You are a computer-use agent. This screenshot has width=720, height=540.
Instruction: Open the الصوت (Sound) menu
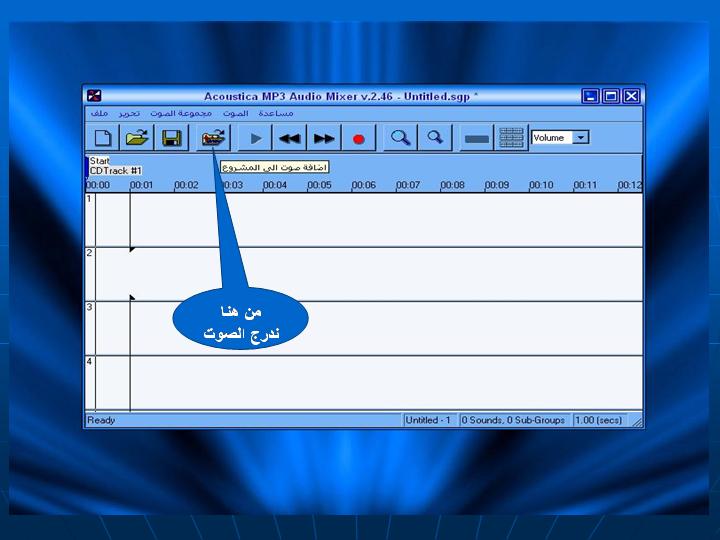[x=236, y=113]
